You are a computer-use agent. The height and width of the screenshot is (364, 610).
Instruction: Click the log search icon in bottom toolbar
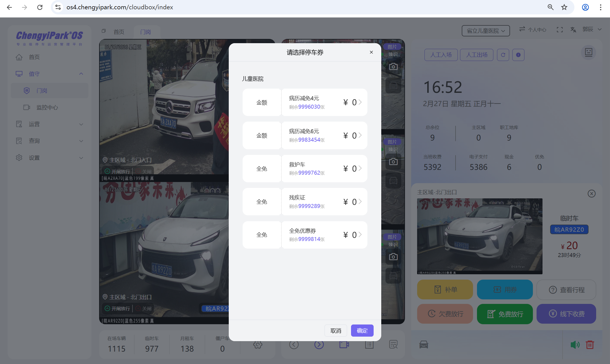(393, 345)
